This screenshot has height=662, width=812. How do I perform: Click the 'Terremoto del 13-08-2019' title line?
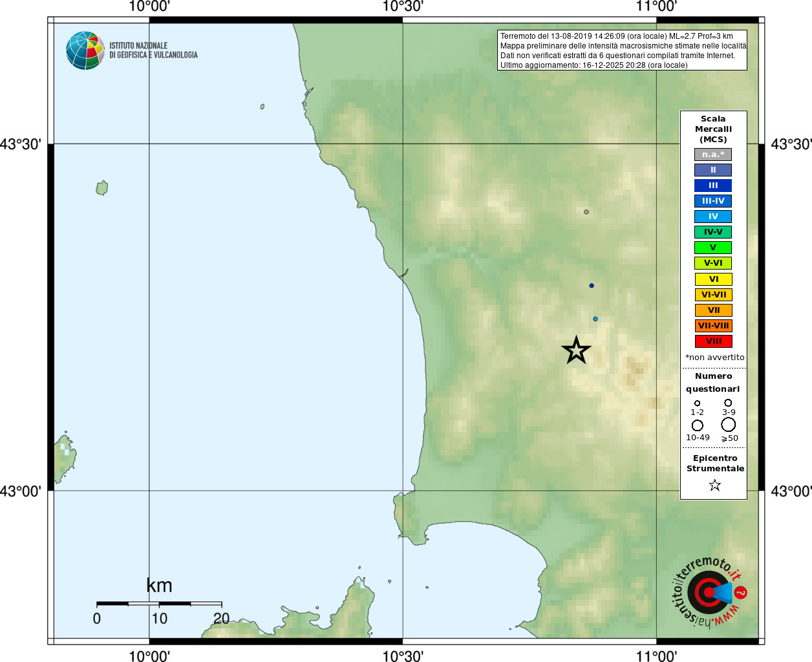617,36
